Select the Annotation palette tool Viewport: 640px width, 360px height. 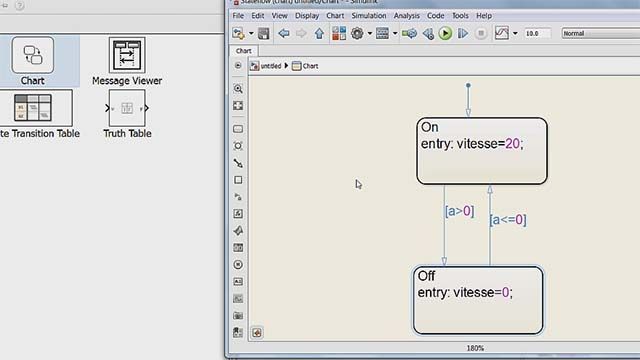tap(238, 282)
